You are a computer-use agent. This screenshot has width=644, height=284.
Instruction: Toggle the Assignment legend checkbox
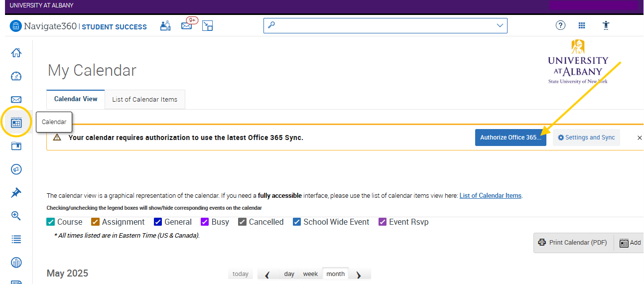(x=96, y=222)
